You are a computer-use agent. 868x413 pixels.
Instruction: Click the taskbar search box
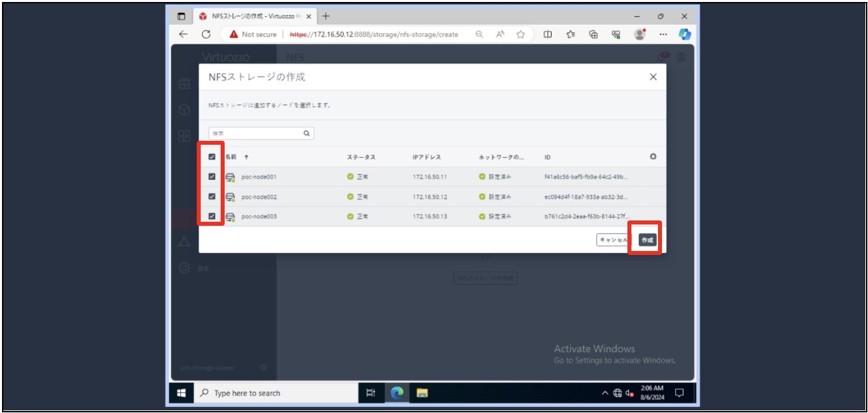click(275, 393)
